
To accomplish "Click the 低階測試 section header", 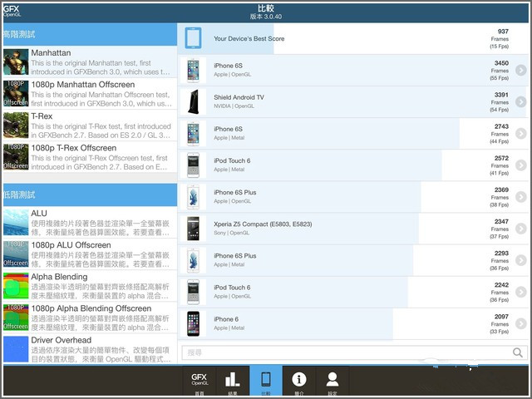I will tap(90, 195).
